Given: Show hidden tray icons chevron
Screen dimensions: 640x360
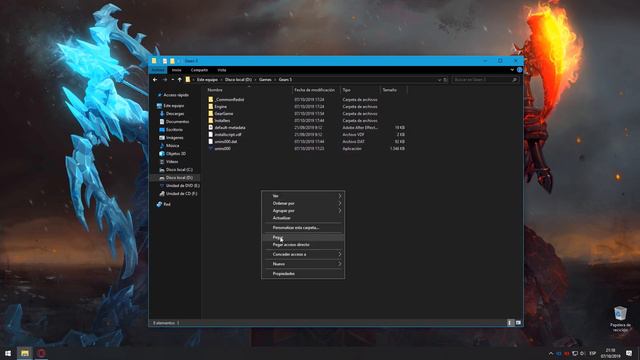Looking at the screenshot, I should click(x=551, y=353).
